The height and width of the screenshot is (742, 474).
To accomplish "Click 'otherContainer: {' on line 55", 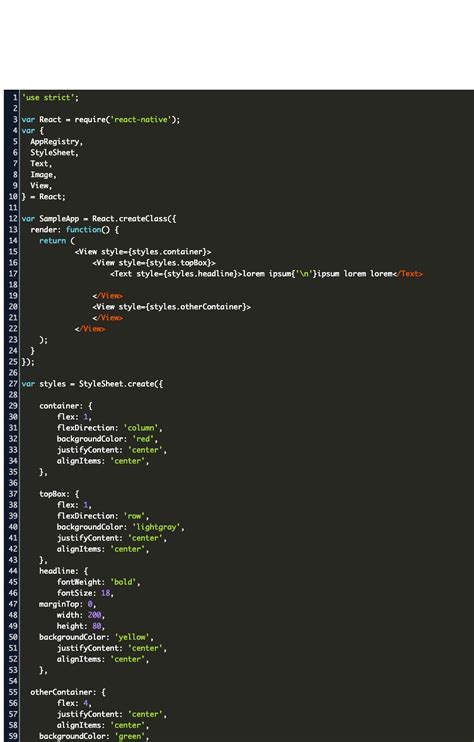I will pos(68,692).
